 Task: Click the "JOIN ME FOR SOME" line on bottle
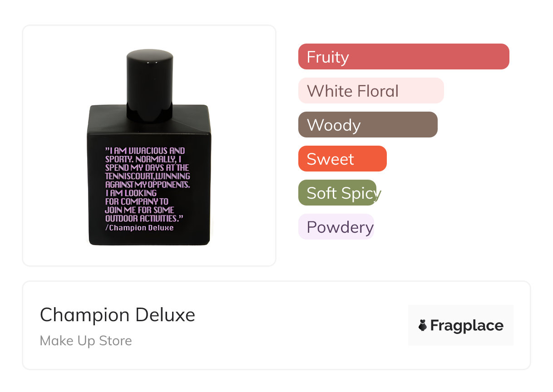click(x=139, y=210)
